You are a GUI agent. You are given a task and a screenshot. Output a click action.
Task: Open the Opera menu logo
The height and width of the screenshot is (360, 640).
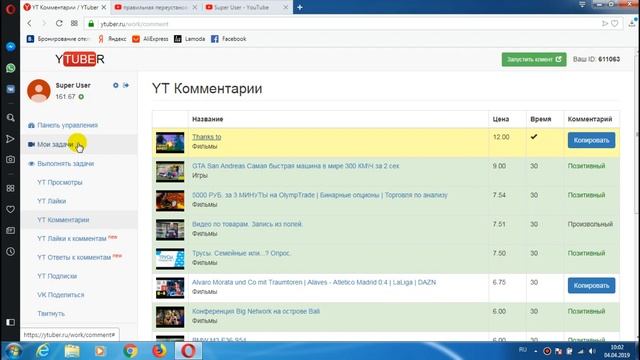click(x=11, y=9)
